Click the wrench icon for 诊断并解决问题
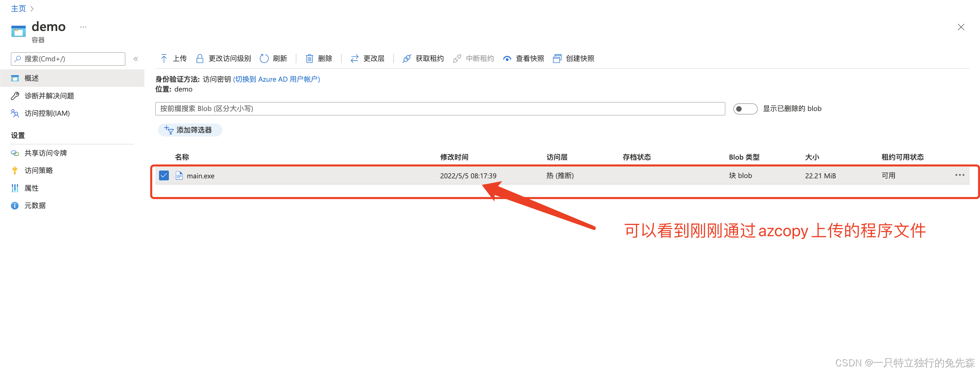Viewport: 980px width, 371px height. pyautogui.click(x=15, y=96)
